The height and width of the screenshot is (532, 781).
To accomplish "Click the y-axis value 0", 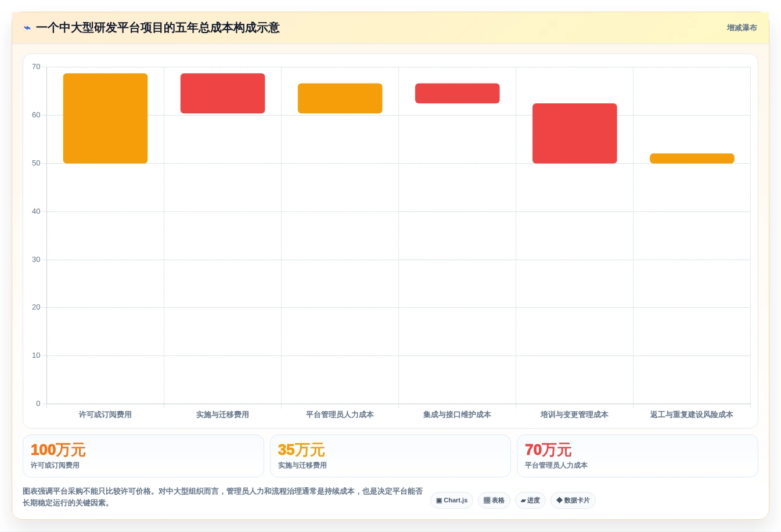I will pyautogui.click(x=38, y=404).
